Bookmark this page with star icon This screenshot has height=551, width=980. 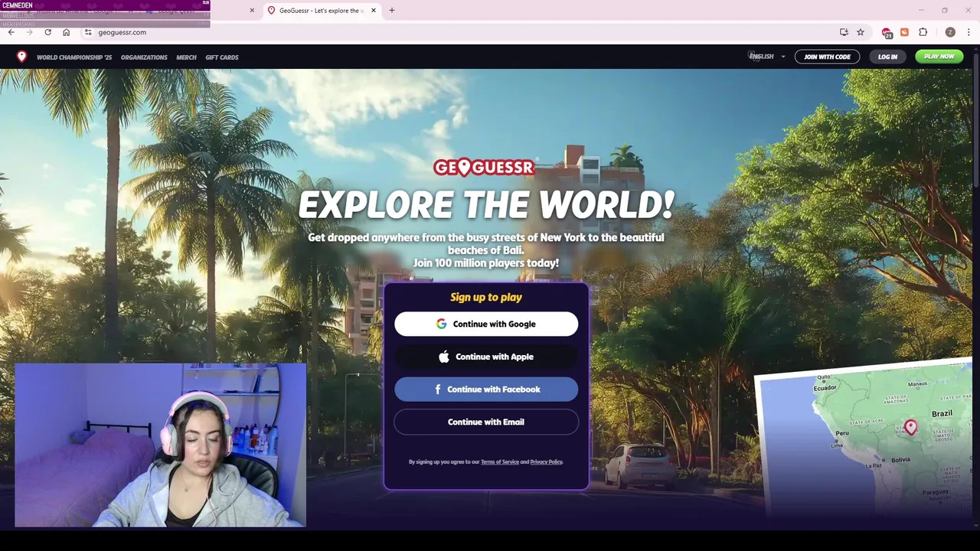[x=861, y=32]
